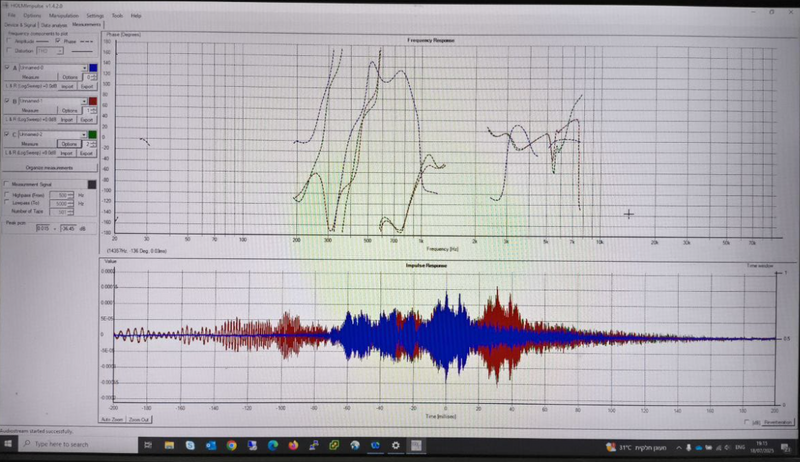Click Organize measurements button
This screenshot has height=462, width=800.
point(49,168)
